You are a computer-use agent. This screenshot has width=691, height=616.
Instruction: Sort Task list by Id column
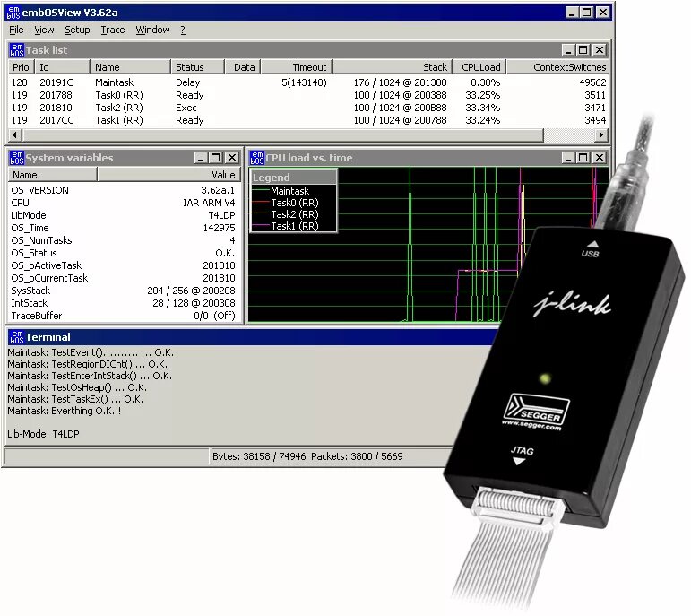[x=62, y=67]
